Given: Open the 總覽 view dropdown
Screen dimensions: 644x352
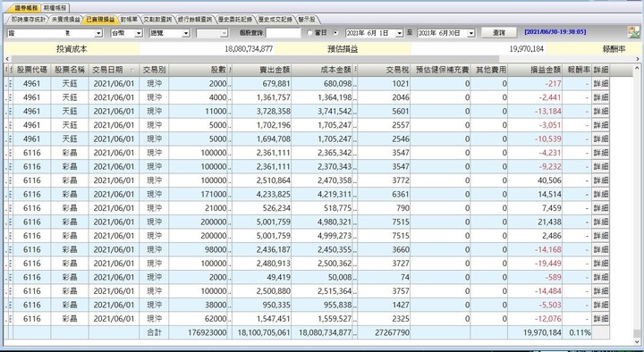Looking at the screenshot, I should (x=186, y=33).
